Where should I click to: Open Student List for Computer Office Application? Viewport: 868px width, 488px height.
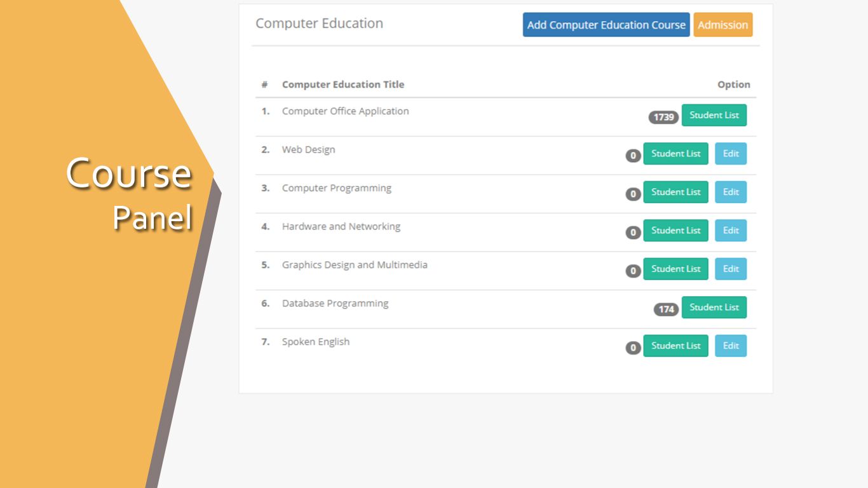(x=714, y=115)
